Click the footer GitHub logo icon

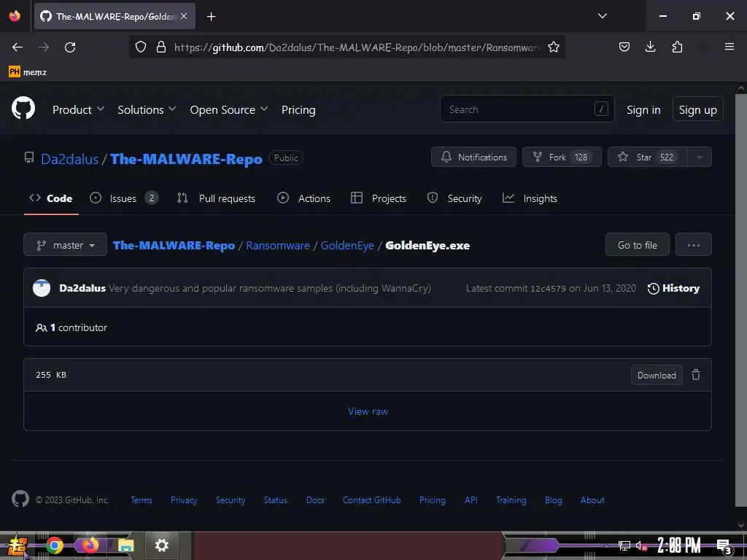(x=20, y=499)
